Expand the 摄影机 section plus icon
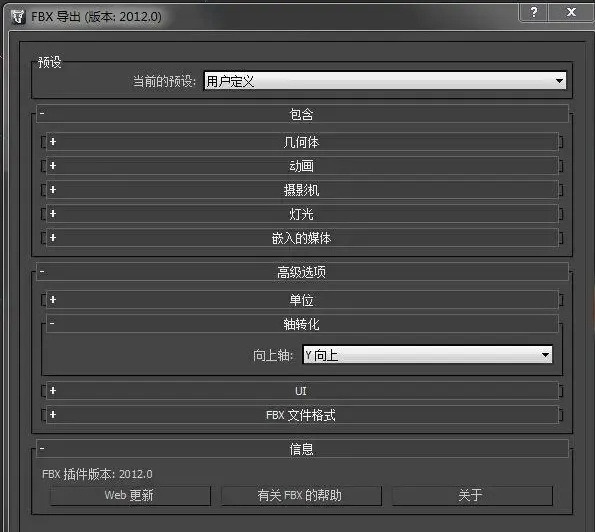Image resolution: width=595 pixels, height=532 pixels. coord(53,190)
